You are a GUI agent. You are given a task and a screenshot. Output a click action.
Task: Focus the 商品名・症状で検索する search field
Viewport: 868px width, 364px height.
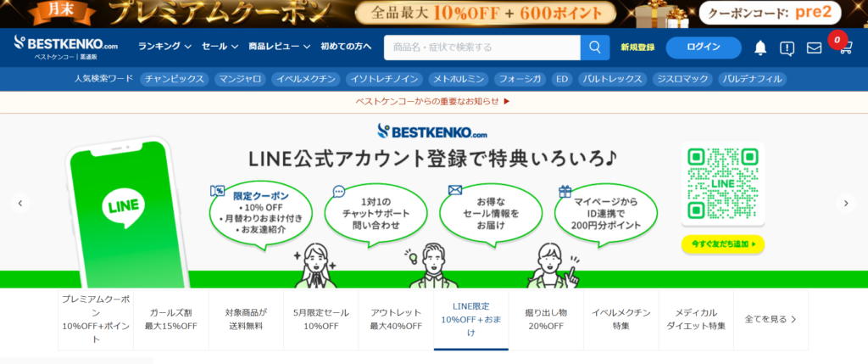482,48
